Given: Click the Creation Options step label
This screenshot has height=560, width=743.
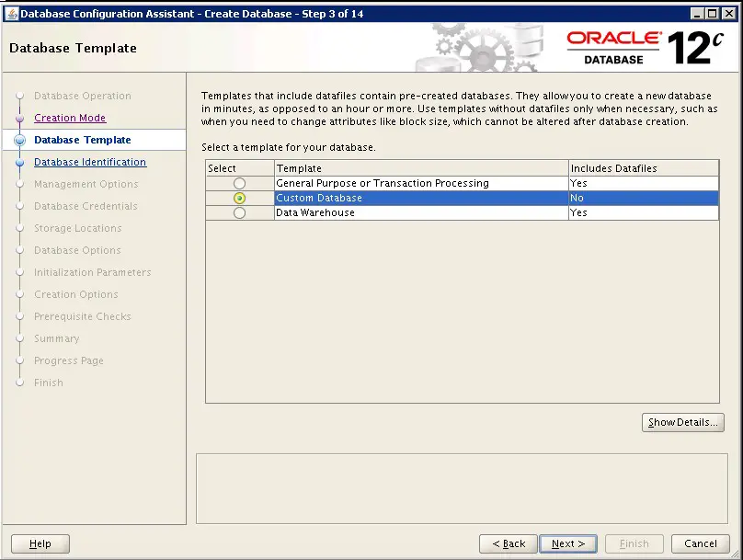Looking at the screenshot, I should [x=75, y=294].
